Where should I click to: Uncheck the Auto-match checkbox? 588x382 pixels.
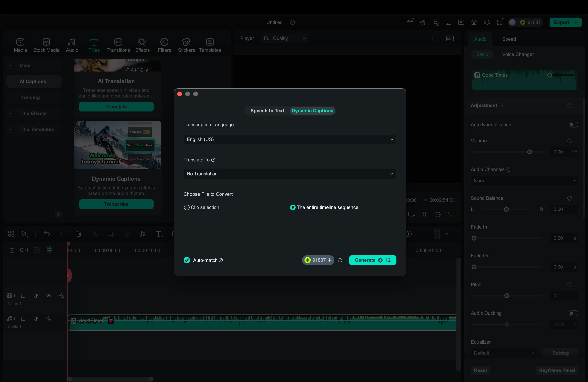click(187, 260)
